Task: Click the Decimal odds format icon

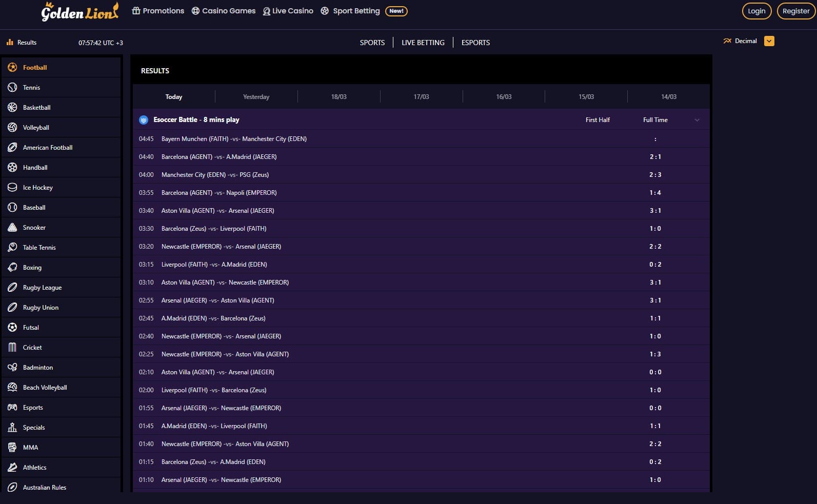Action: (727, 41)
